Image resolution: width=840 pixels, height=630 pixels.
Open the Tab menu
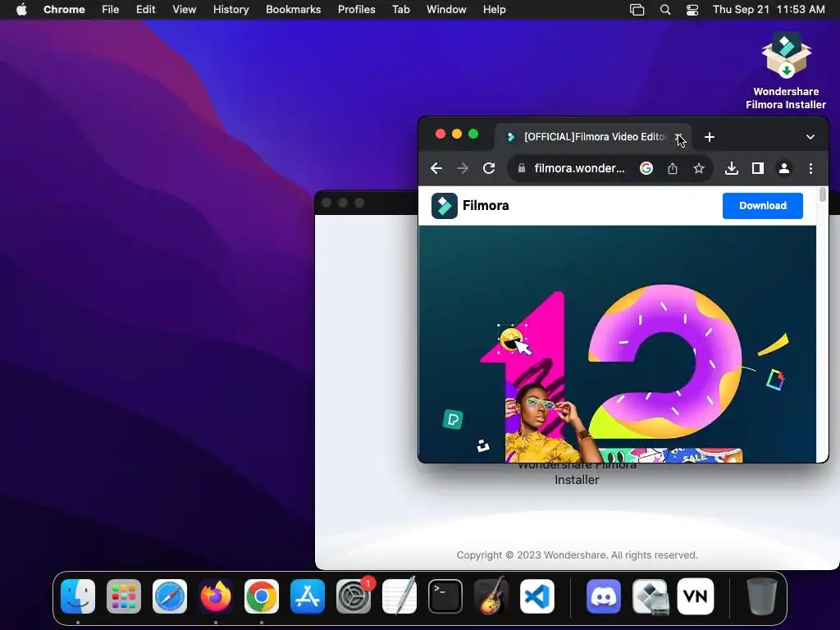tap(400, 9)
